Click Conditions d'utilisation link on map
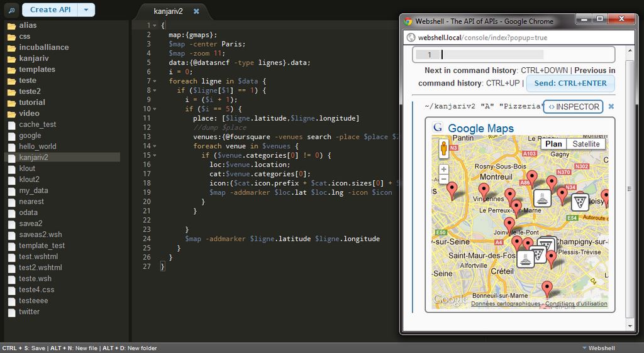Viewport: 644px width, 353px height. pyautogui.click(x=576, y=304)
